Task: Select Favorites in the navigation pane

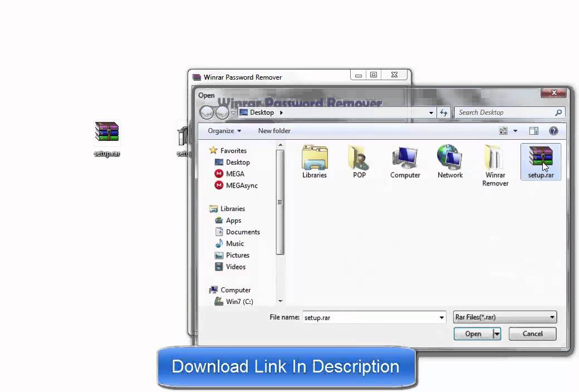Action: pos(228,151)
